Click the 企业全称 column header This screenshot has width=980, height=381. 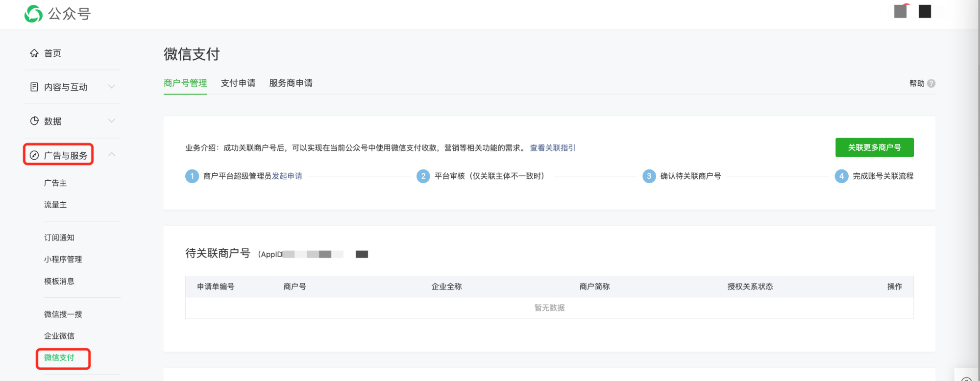coord(446,286)
